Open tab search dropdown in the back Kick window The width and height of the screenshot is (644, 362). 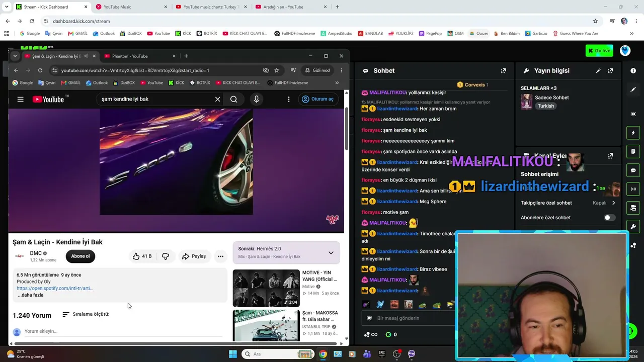(x=6, y=7)
